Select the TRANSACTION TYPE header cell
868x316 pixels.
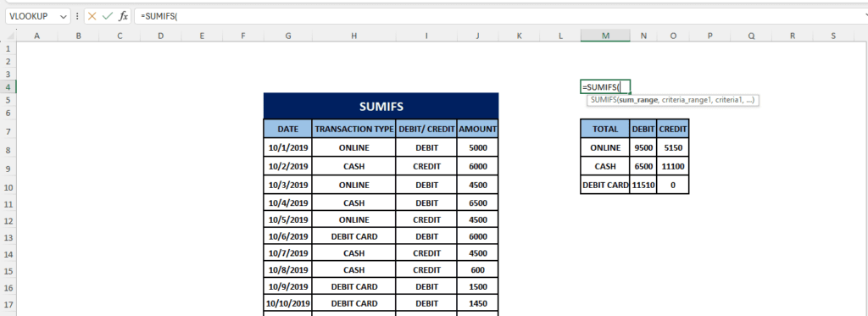353,129
